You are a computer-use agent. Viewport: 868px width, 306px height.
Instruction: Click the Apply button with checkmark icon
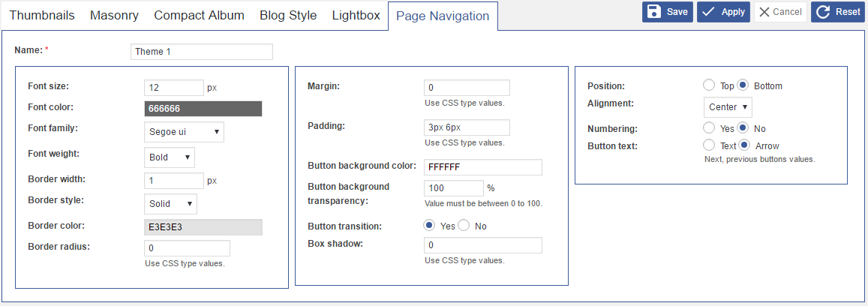pyautogui.click(x=723, y=12)
